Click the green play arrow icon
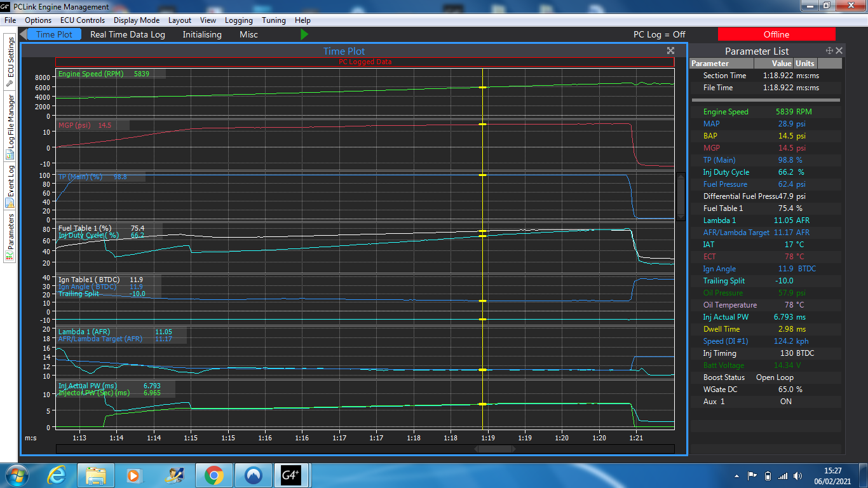Image resolution: width=868 pixels, height=488 pixels. point(304,34)
